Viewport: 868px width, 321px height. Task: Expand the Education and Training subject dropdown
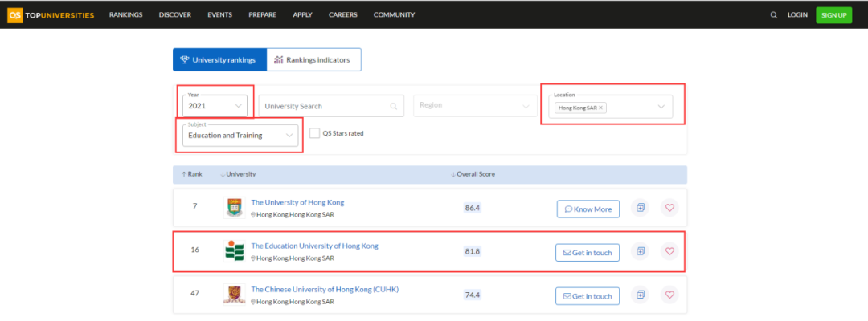[240, 136]
